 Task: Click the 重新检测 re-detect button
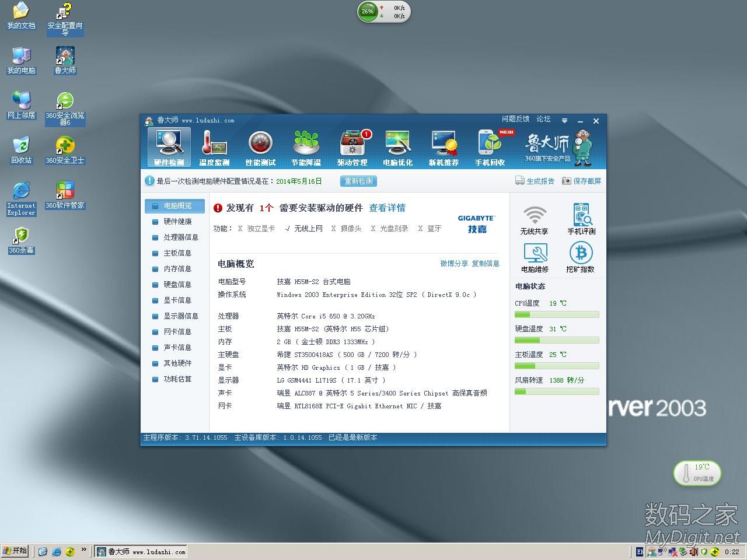pyautogui.click(x=358, y=181)
